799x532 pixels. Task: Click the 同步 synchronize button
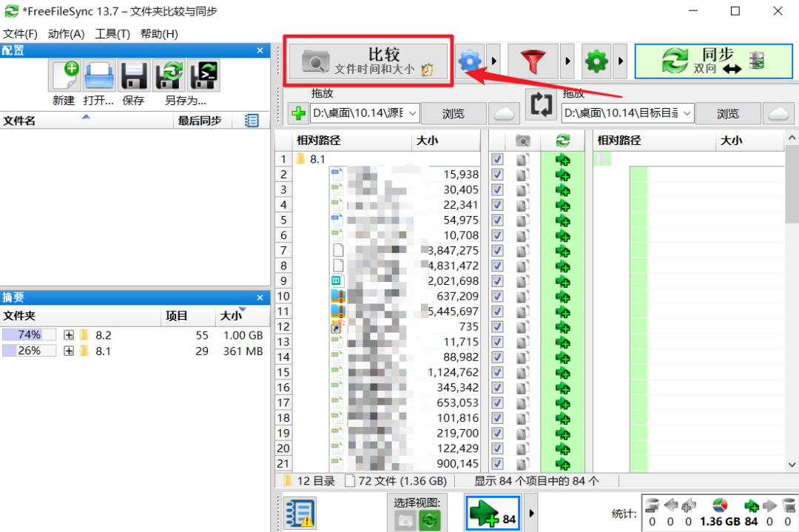713,61
